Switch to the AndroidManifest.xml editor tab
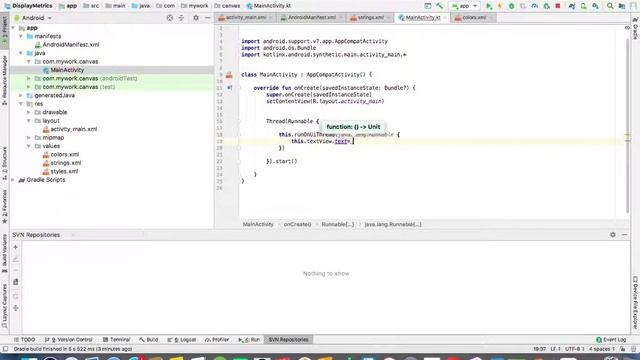Image resolution: width=640 pixels, height=360 pixels. (311, 18)
